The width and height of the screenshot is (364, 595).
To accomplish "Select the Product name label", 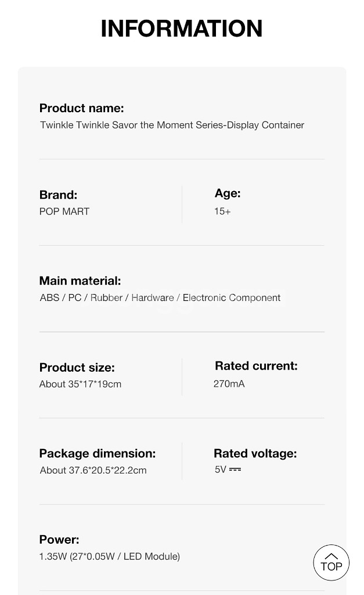I will [81, 108].
